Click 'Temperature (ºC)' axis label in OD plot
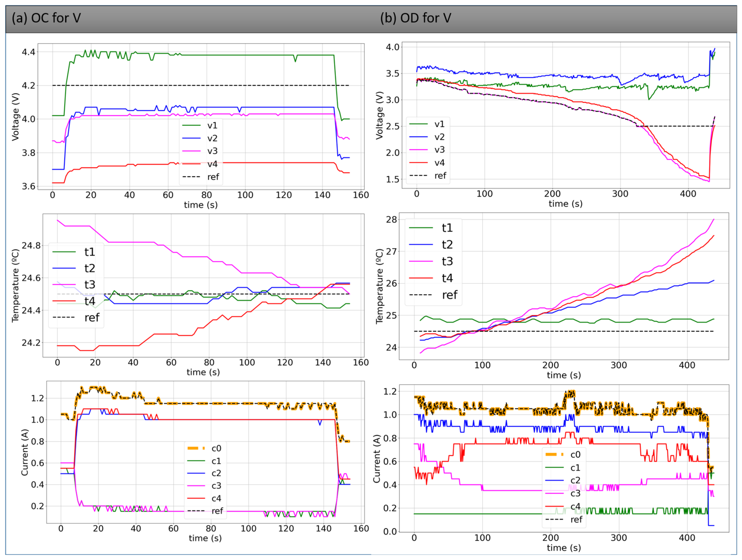Screen dimensions: 742x560 click(x=379, y=286)
